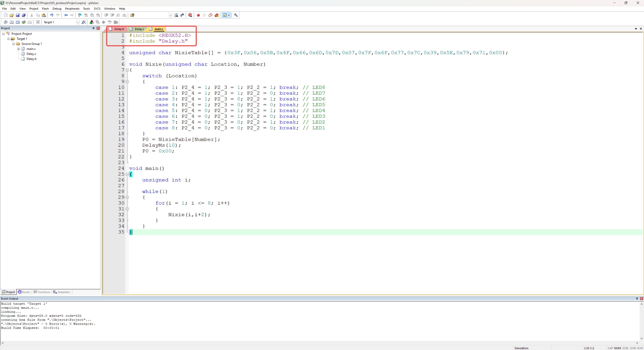The width and height of the screenshot is (644, 350).
Task: Collapse switch block fold on line 9
Action: click(127, 82)
